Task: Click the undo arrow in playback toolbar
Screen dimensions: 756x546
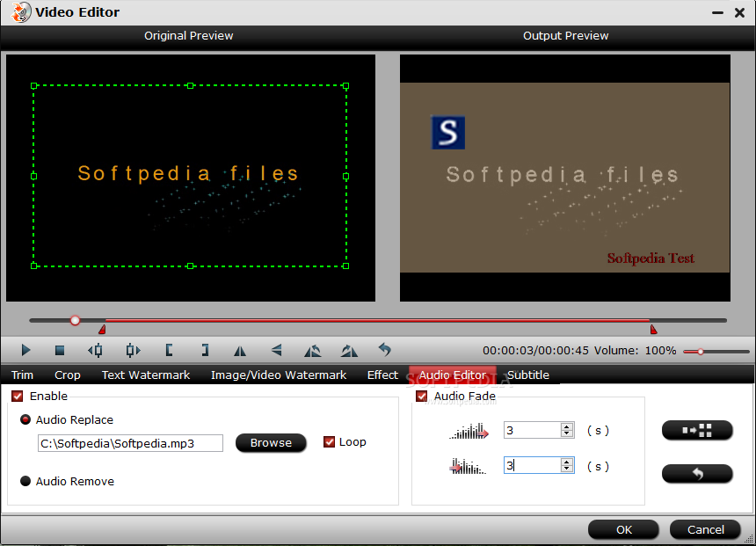Action: [x=385, y=349]
